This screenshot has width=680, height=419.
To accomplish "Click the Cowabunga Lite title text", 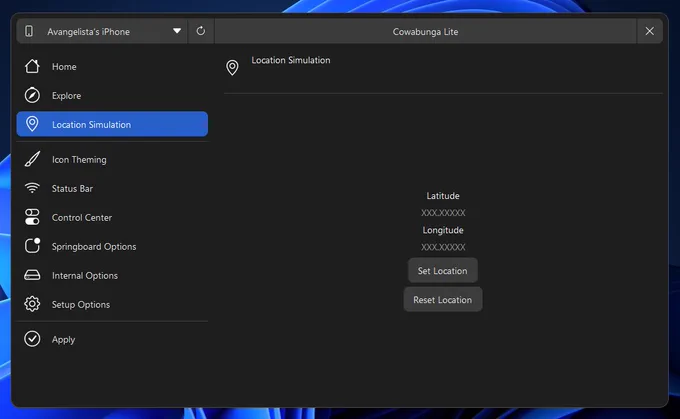I will [x=425, y=32].
